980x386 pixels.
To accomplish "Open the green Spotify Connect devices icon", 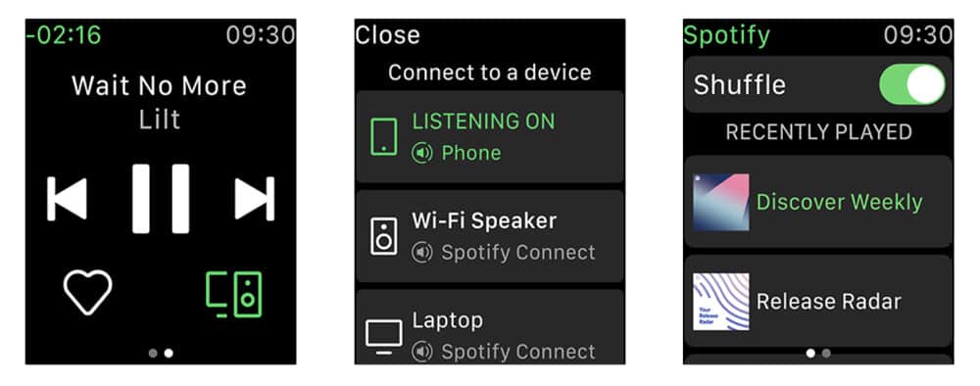I will pos(234,294).
